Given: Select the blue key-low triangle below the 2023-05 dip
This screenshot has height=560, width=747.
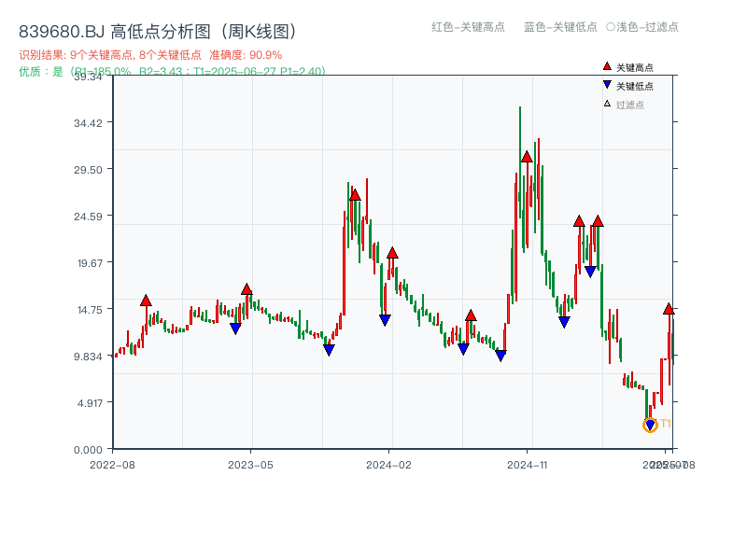Looking at the screenshot, I should coord(234,328).
